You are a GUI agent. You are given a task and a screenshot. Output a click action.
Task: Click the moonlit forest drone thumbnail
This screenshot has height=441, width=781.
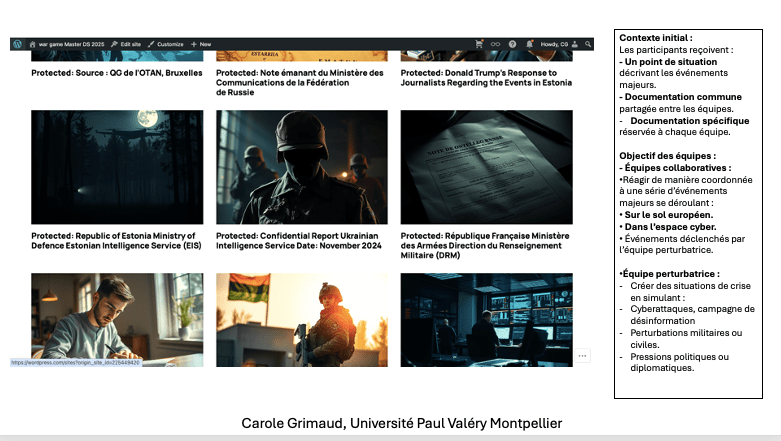[116, 167]
